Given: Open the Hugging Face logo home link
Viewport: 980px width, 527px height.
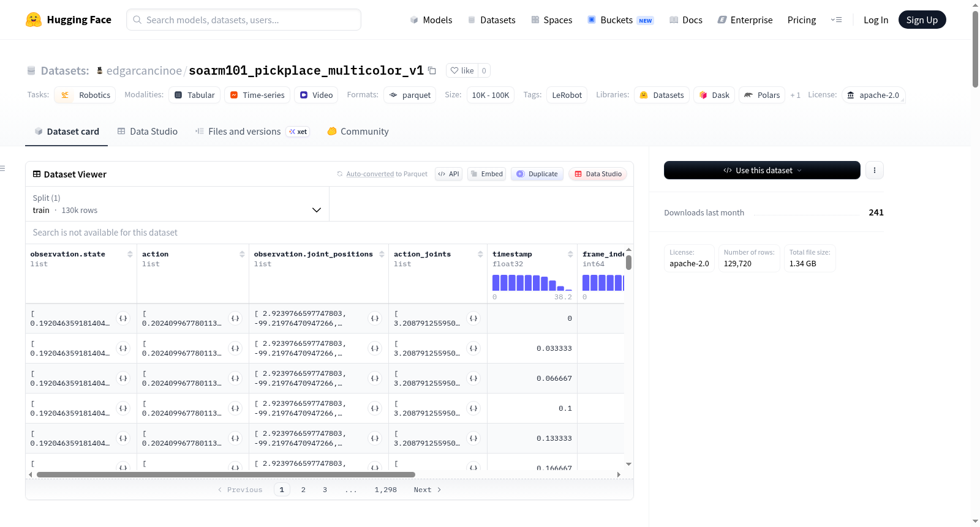Looking at the screenshot, I should [68, 20].
